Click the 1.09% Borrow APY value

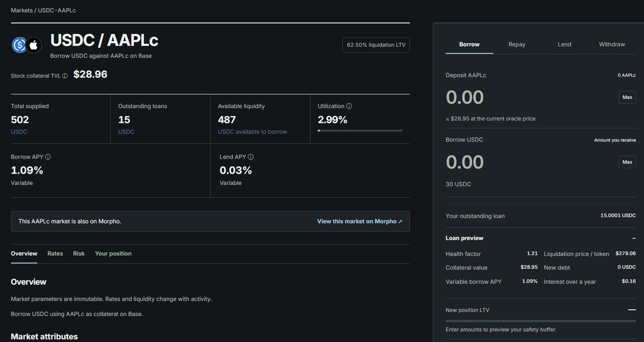(x=27, y=170)
